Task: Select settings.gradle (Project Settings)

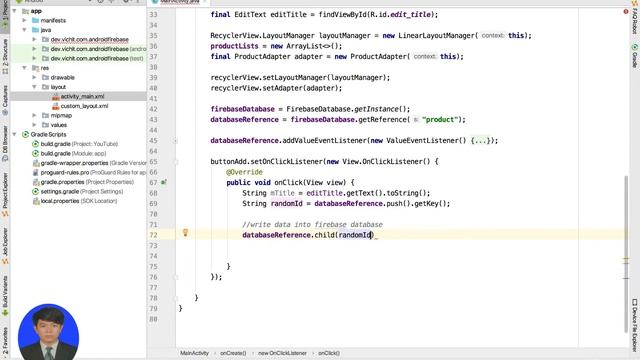Action: click(82, 191)
